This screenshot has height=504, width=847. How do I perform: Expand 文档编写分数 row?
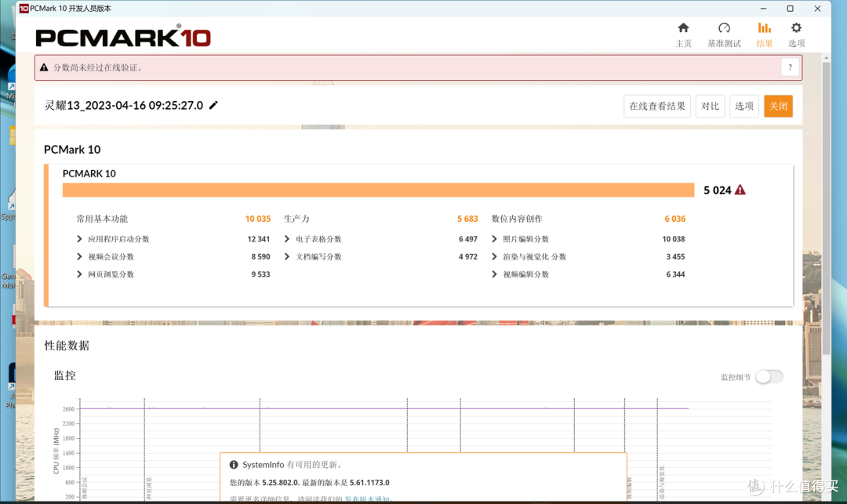tap(287, 257)
